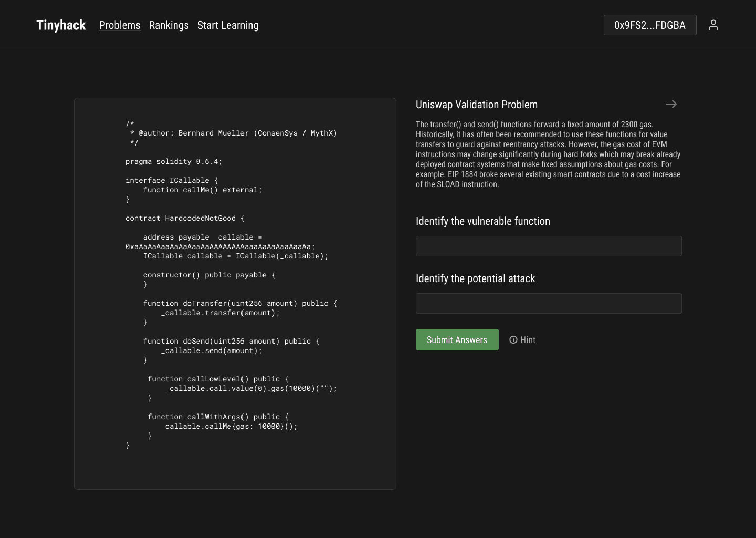Focus the vulnerable function input field
The width and height of the screenshot is (756, 538).
click(x=549, y=246)
